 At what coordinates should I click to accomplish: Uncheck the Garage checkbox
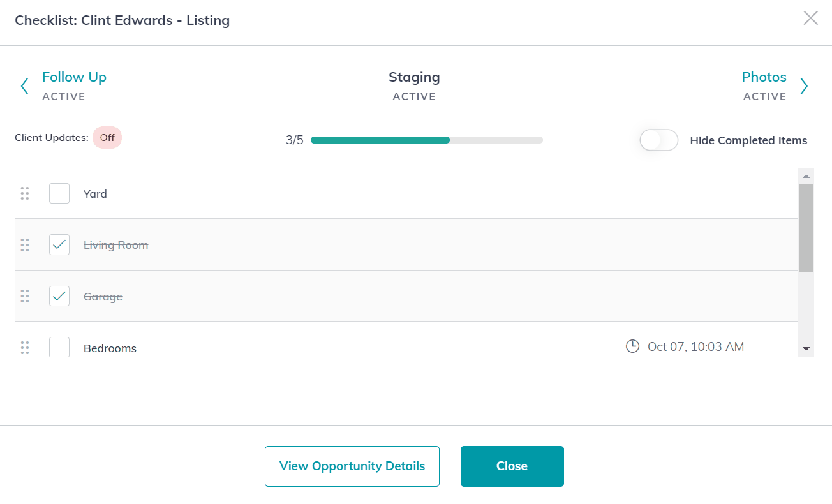coord(59,296)
